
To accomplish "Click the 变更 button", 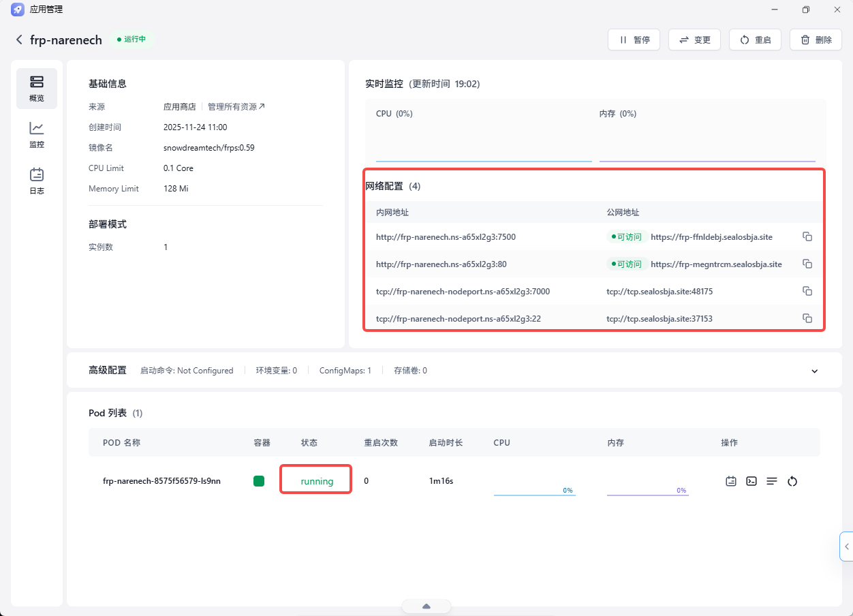I will [x=694, y=40].
